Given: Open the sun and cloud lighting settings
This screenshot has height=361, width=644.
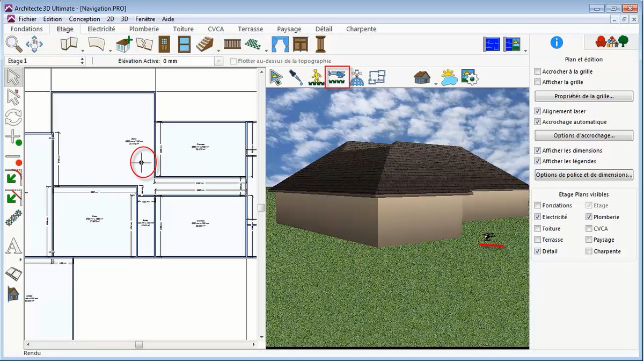Looking at the screenshot, I should (449, 77).
